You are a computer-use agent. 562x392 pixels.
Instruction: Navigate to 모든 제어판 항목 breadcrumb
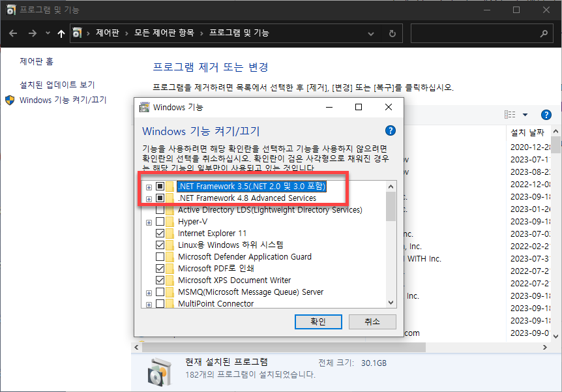pos(164,33)
